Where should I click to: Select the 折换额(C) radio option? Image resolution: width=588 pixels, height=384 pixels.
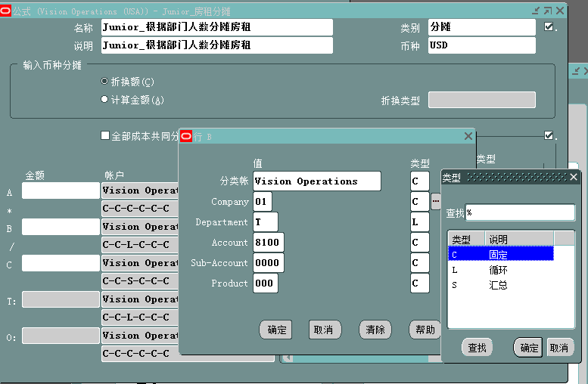tap(104, 81)
